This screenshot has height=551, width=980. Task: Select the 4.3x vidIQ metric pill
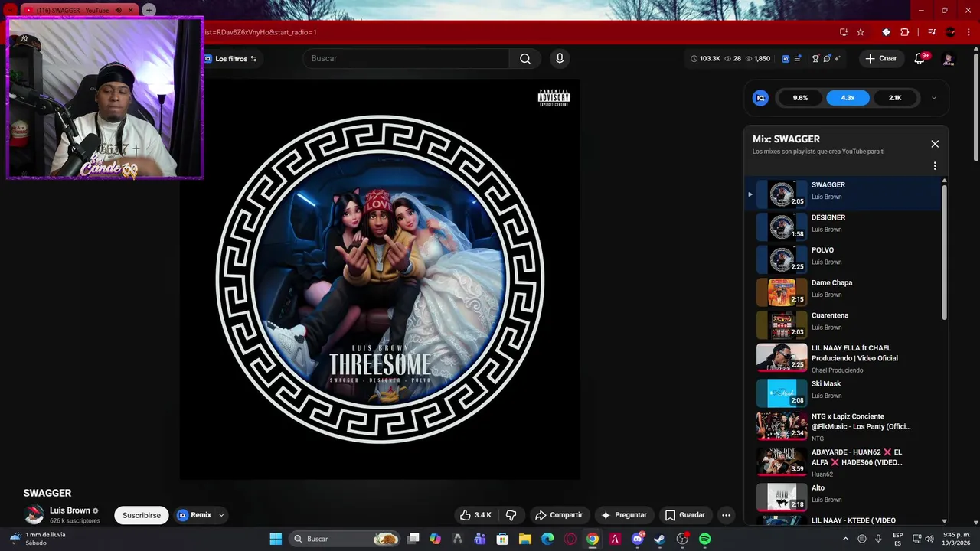(848, 98)
